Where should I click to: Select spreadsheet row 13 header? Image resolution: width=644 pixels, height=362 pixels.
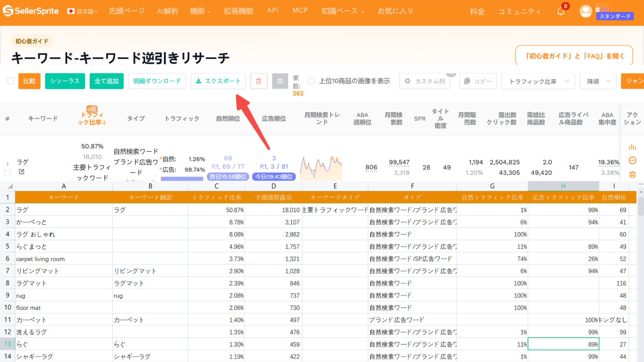click(x=7, y=344)
